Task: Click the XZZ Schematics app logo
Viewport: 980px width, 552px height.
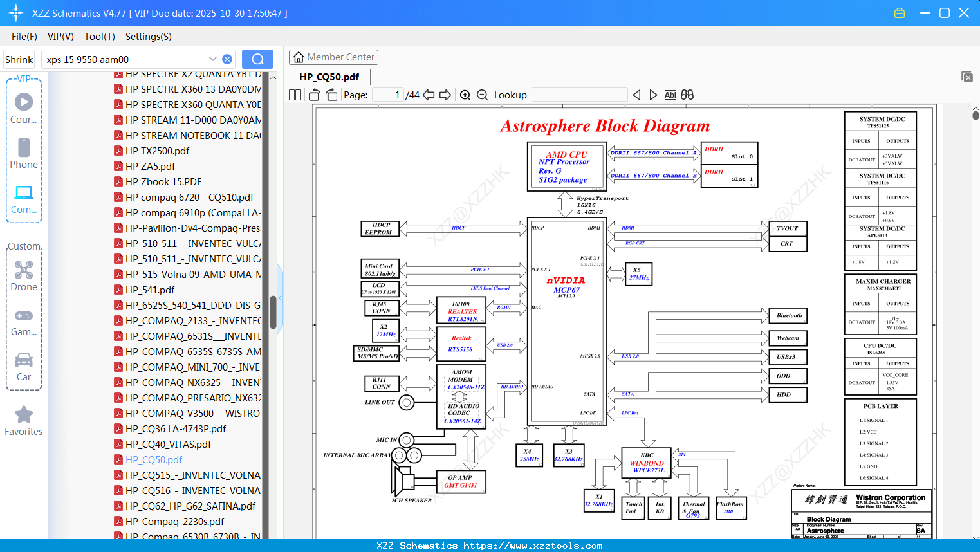Action: tap(16, 13)
